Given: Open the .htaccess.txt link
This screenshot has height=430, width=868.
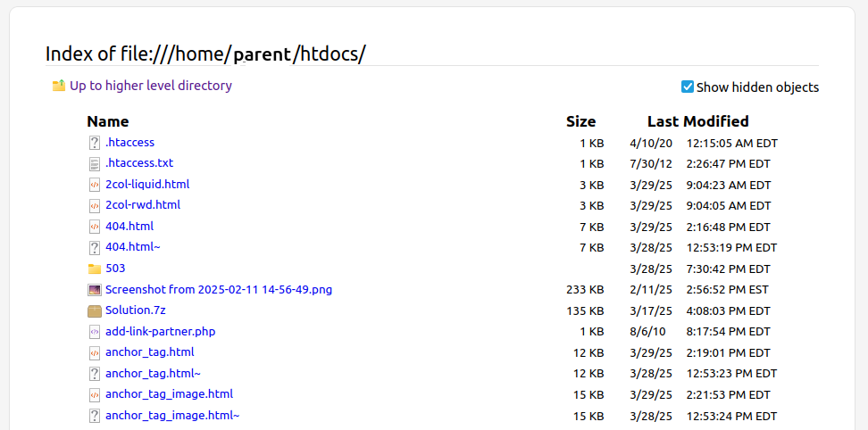Looking at the screenshot, I should [x=139, y=163].
